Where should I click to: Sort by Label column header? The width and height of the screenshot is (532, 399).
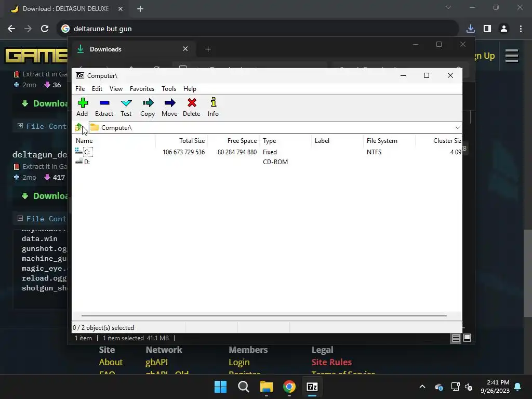click(338, 140)
